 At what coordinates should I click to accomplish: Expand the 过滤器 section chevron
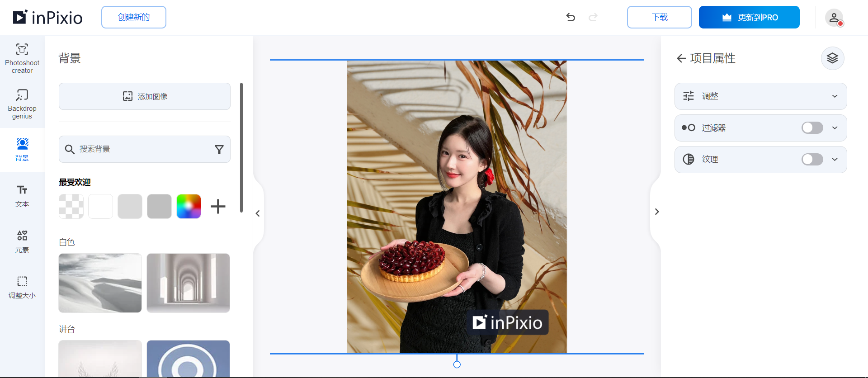835,128
